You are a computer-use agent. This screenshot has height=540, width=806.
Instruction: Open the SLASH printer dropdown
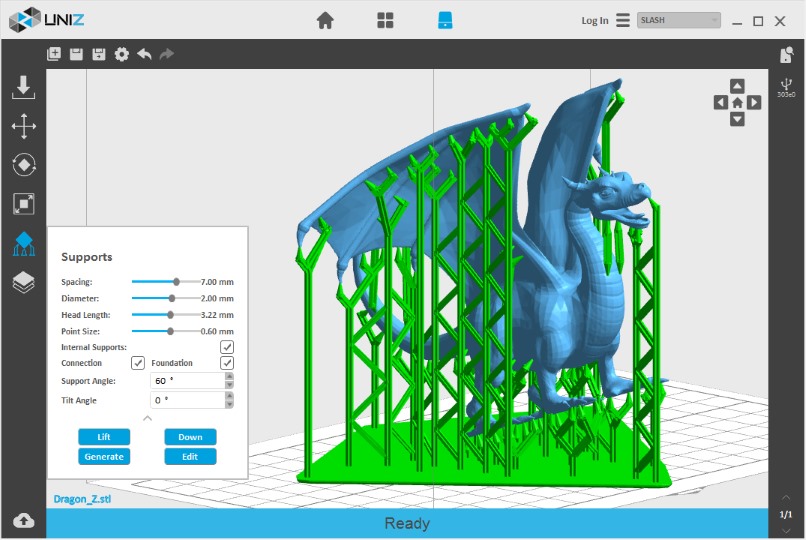tap(679, 20)
